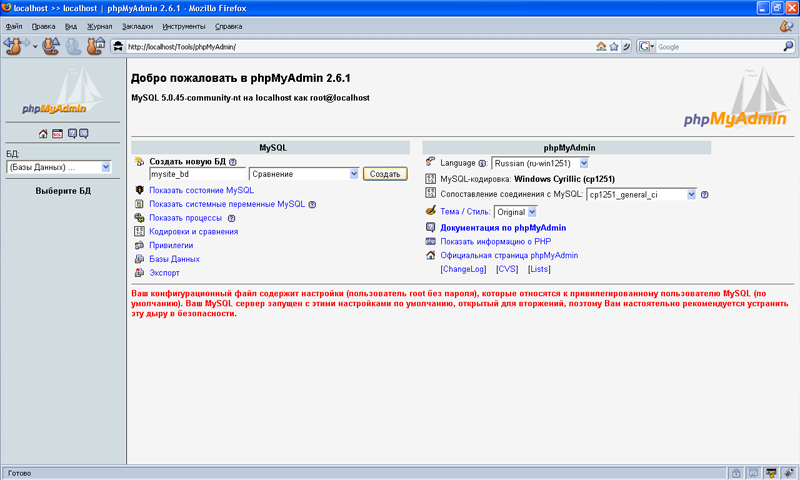Click the throbber icon at menu bar right

point(786,26)
